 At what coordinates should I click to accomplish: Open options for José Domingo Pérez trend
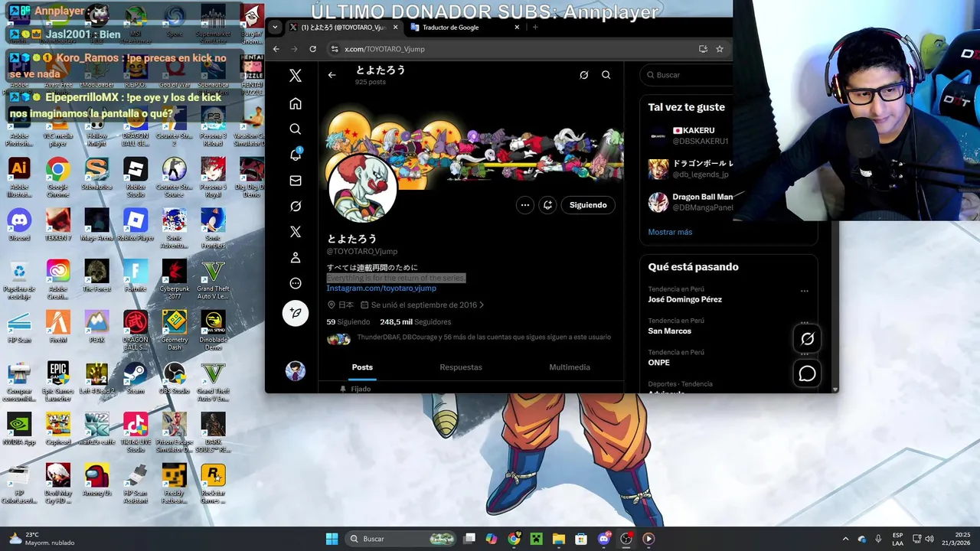point(804,291)
